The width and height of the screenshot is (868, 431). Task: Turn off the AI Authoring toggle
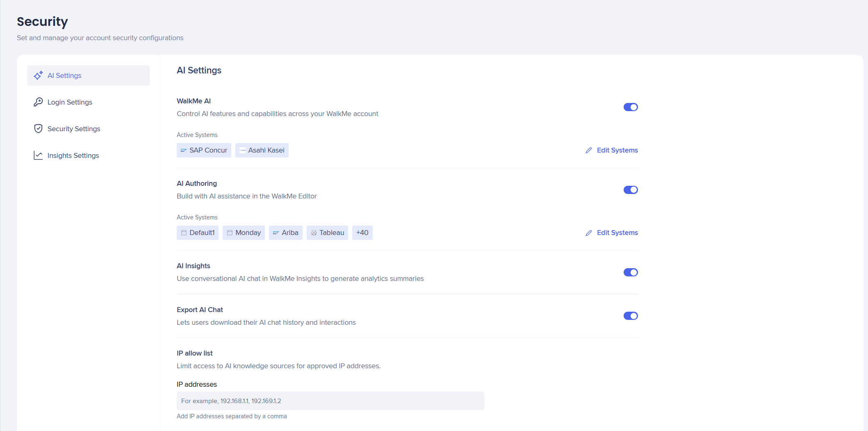631,190
